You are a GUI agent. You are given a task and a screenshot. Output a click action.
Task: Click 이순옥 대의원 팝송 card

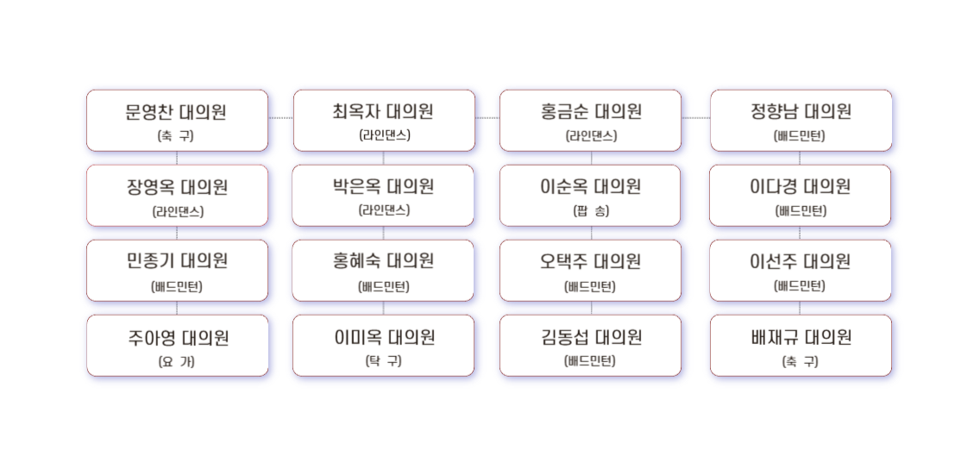click(x=590, y=196)
